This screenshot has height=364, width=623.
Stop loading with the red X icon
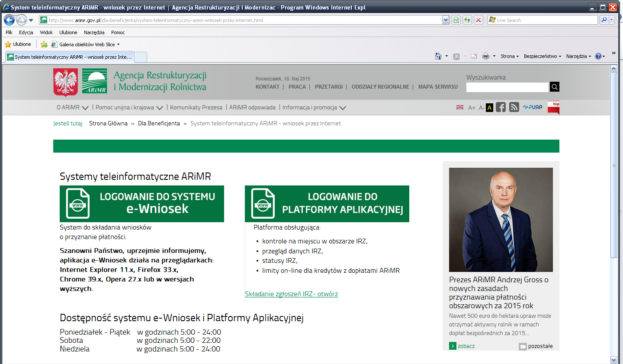pos(478,20)
